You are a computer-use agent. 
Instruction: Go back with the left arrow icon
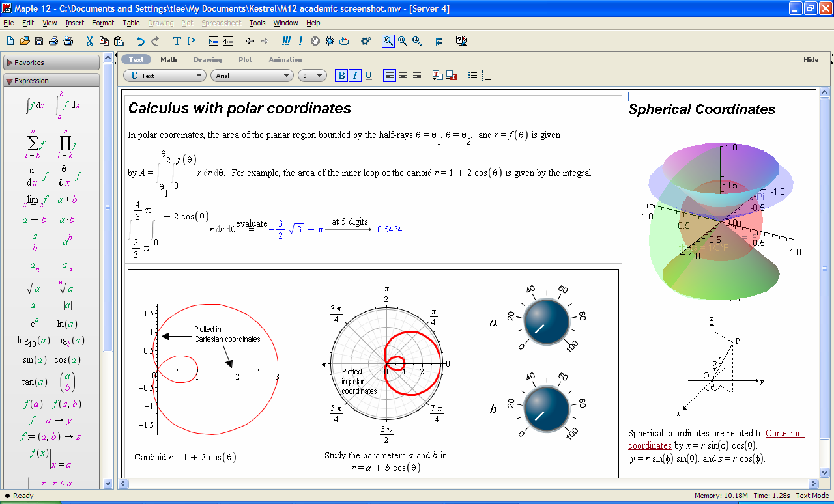(x=250, y=41)
